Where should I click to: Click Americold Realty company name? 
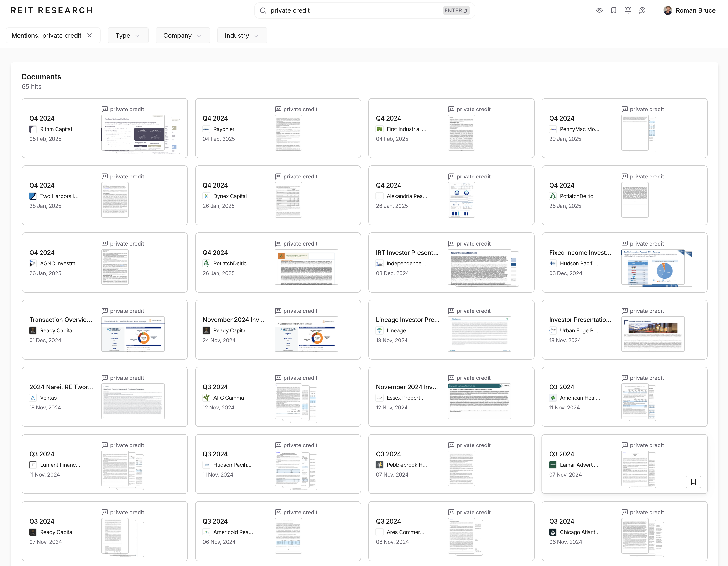(233, 532)
